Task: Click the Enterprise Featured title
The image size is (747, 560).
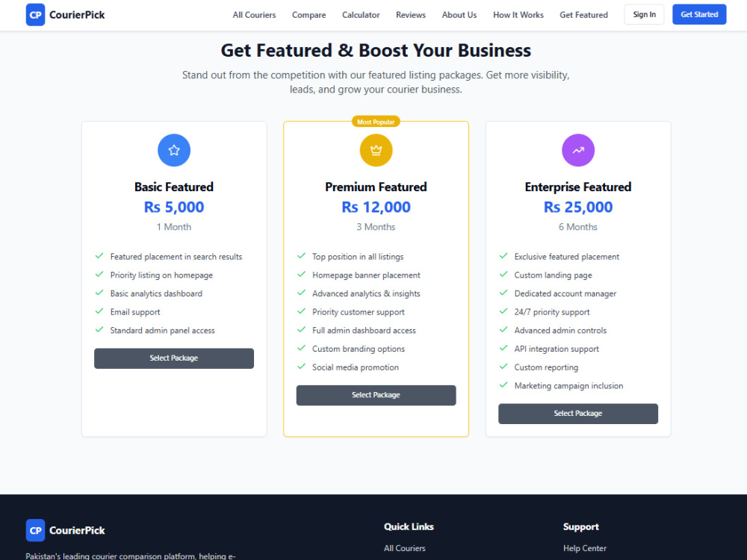Action: click(x=578, y=187)
